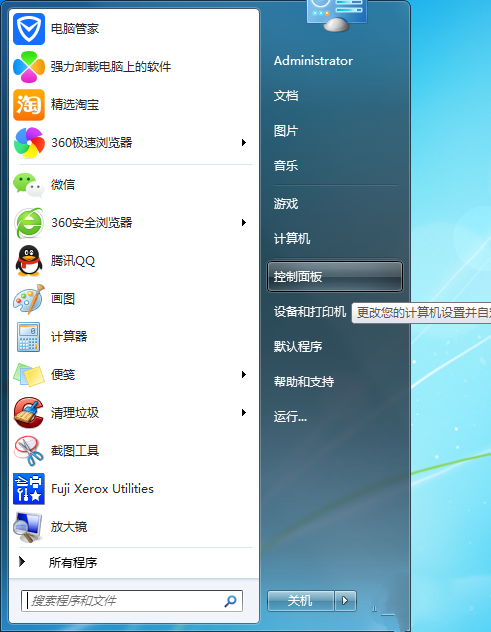This screenshot has height=632, width=491.
Task: Open the orange 淘 Taobao icon
Action: pos(29,105)
